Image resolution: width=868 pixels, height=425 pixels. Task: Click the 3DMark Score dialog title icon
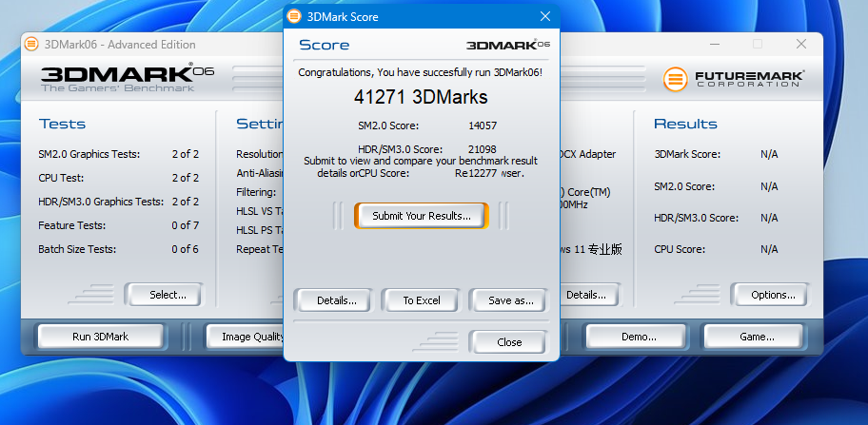[x=294, y=16]
